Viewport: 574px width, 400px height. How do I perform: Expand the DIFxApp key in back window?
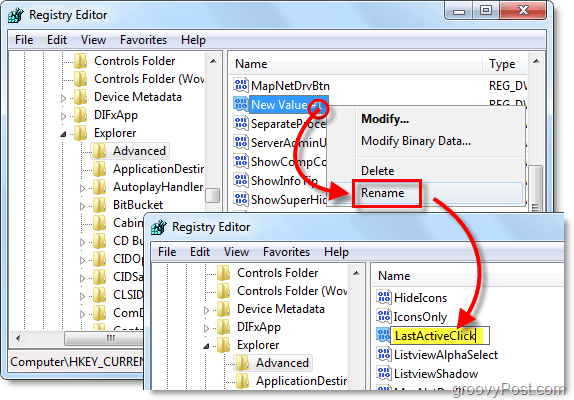63,116
